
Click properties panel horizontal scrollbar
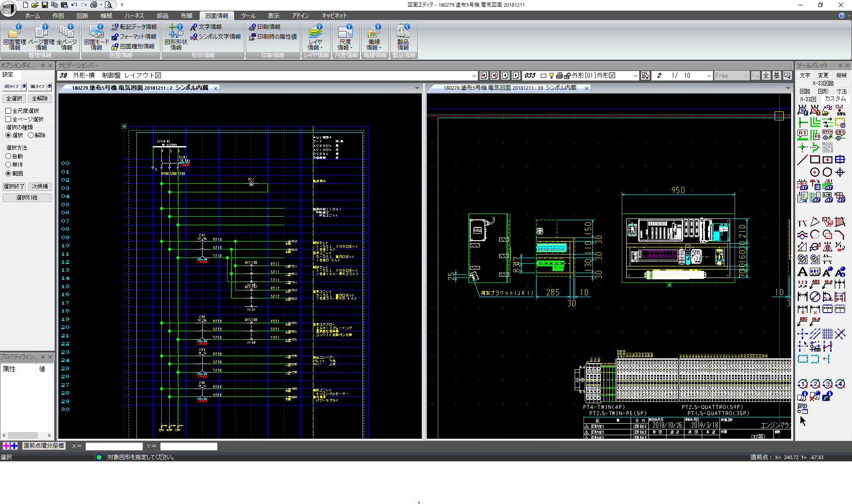(x=27, y=435)
